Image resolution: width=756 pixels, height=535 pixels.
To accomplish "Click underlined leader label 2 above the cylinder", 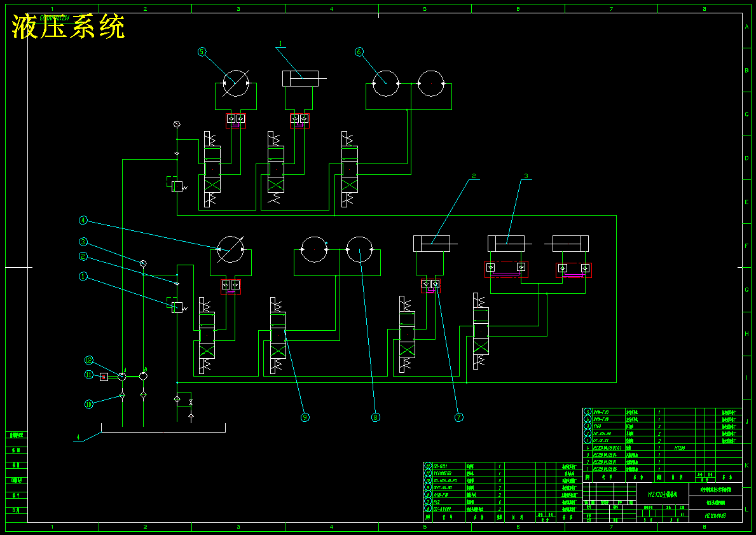I will click(x=474, y=177).
